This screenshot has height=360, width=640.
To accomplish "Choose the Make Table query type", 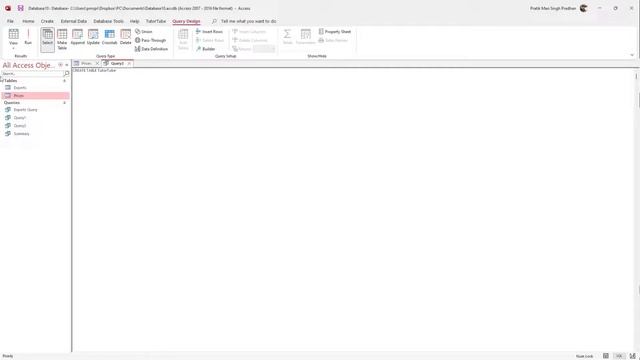I will [x=62, y=39].
